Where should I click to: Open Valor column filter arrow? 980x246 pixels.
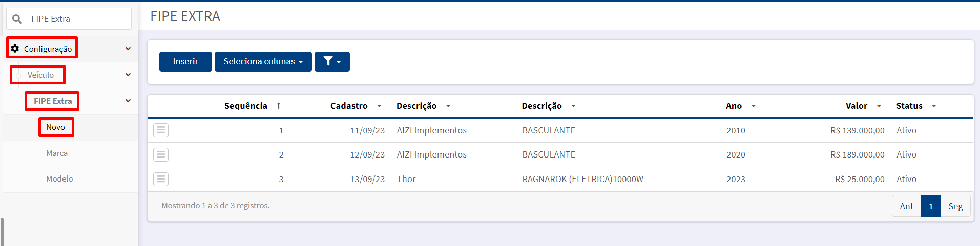point(879,106)
